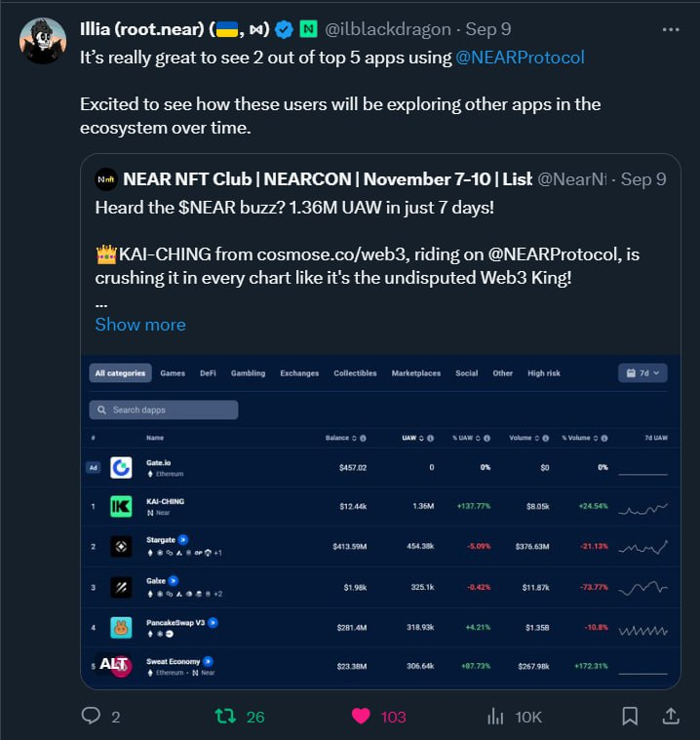
Task: Open the three-dot more options menu
Action: (671, 29)
